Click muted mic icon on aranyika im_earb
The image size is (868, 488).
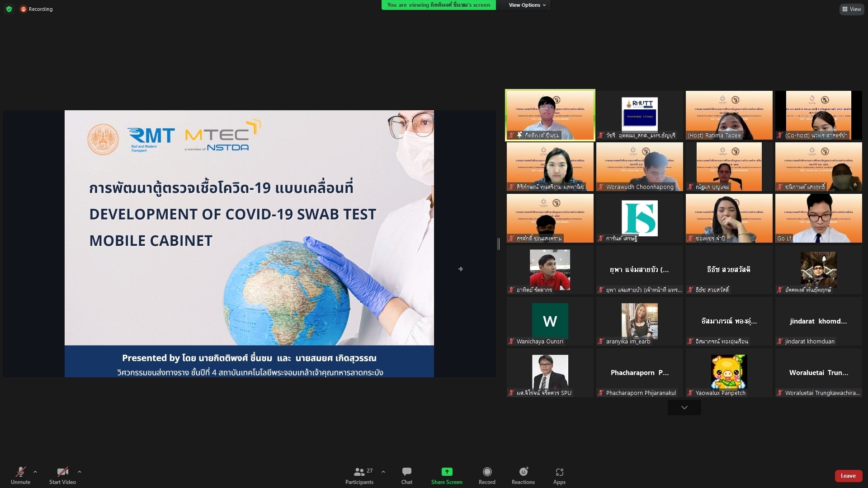tap(601, 342)
